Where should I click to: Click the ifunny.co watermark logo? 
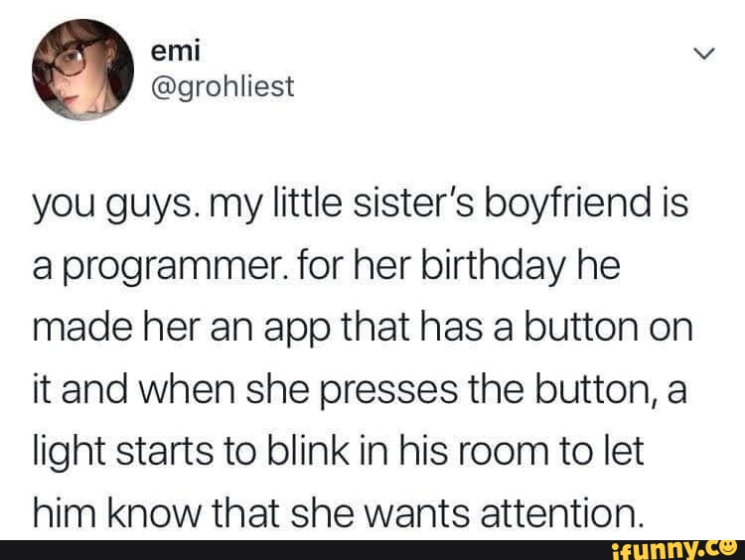coord(673,549)
